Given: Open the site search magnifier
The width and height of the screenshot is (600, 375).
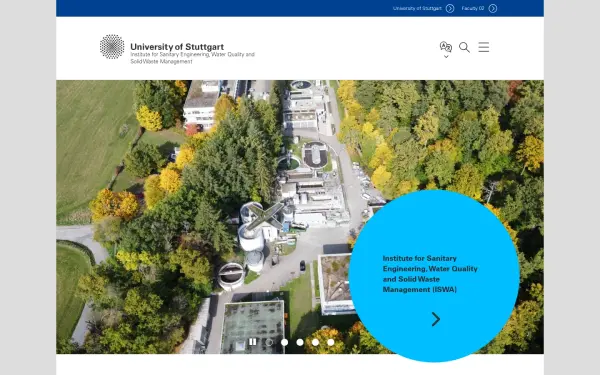Looking at the screenshot, I should click(464, 47).
